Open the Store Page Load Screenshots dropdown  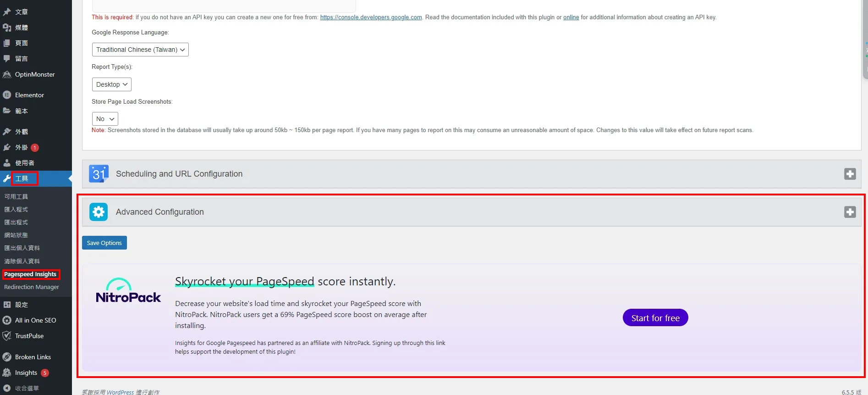click(x=105, y=119)
